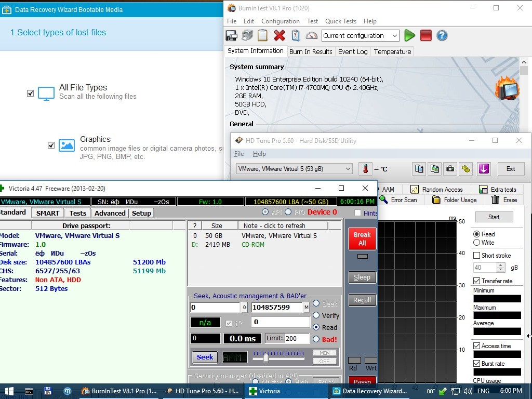Click the green pen icon in the system tray
Viewport: 532px width, 399px height.
pos(443,391)
